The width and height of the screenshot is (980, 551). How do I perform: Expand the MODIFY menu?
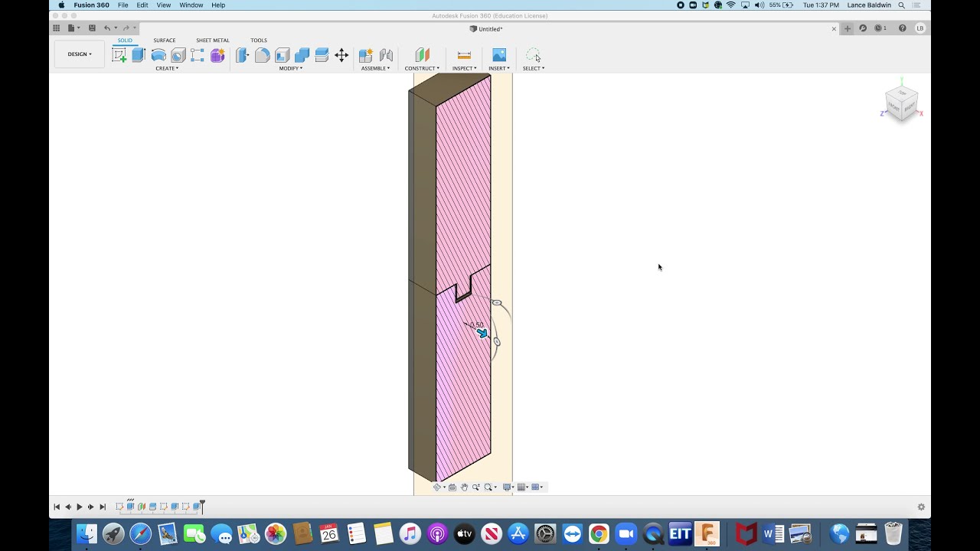point(291,68)
